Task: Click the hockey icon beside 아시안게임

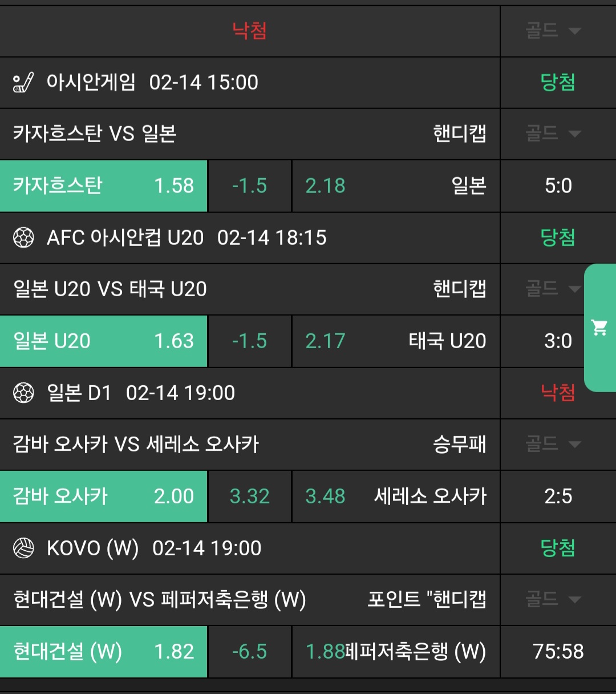Action: pos(23,82)
